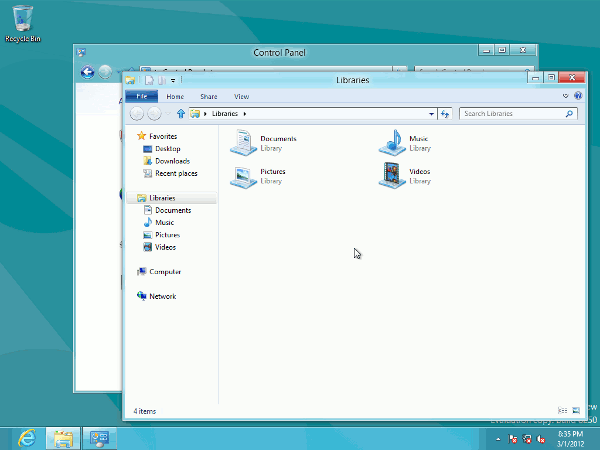
Task: Open the Pictures library icon
Action: (243, 176)
